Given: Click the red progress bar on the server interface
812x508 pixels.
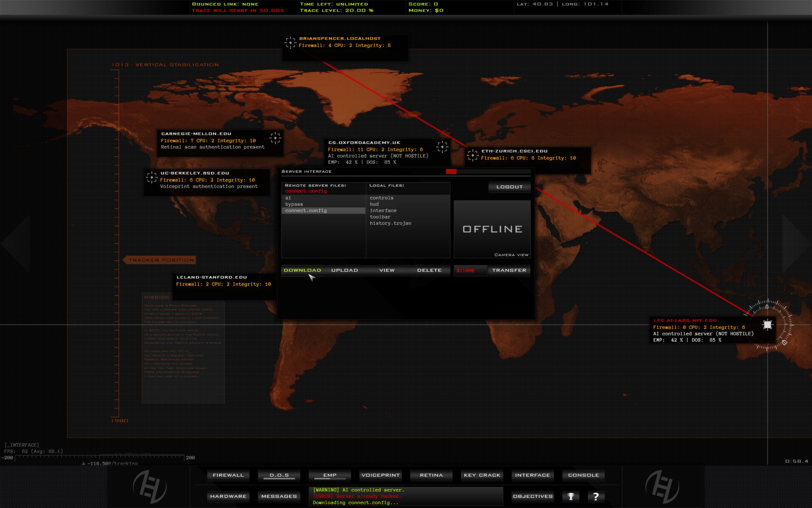Looking at the screenshot, I should pyautogui.click(x=452, y=171).
